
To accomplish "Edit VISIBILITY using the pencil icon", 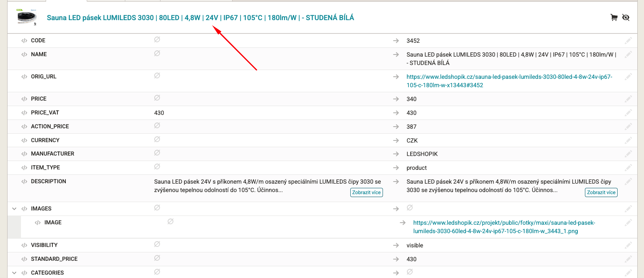I will tap(628, 245).
